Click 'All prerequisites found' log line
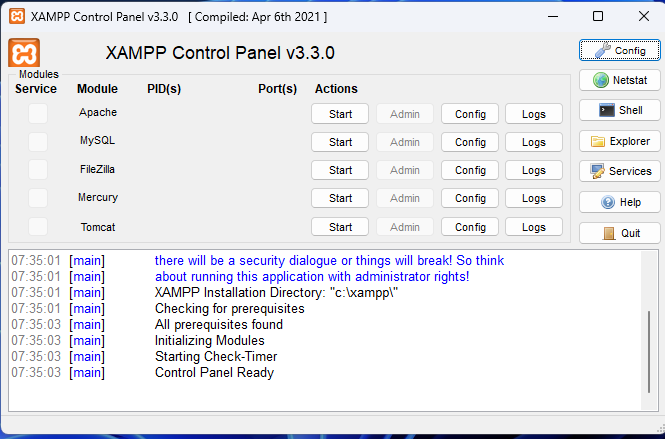Image resolution: width=665 pixels, height=439 pixels. pyautogui.click(x=219, y=324)
